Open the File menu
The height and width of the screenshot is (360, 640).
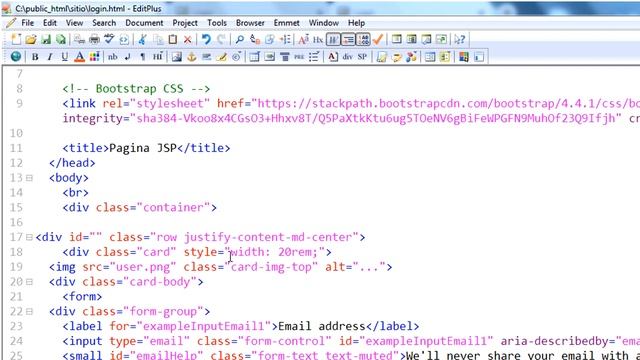tap(27, 23)
